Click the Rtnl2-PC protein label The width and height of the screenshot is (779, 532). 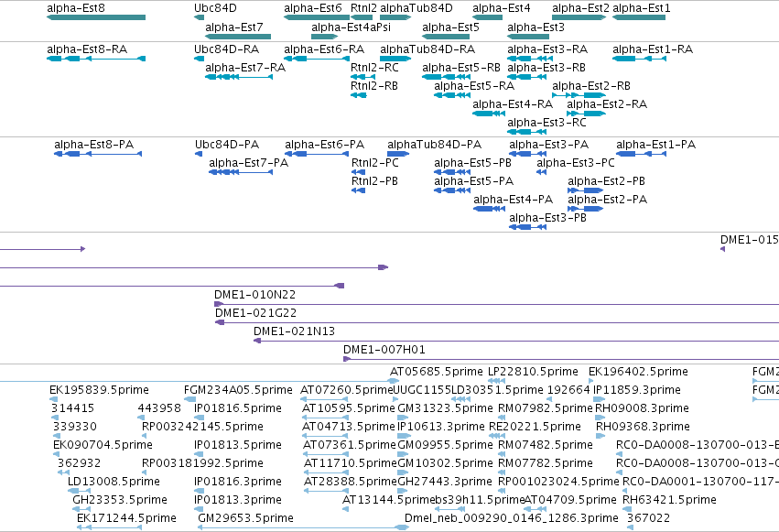[x=375, y=163]
